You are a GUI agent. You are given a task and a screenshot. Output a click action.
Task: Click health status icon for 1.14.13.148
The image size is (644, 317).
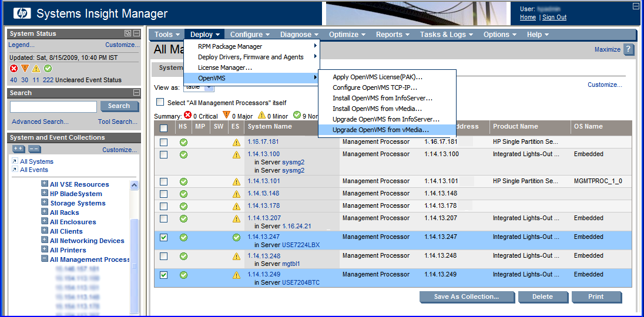183,194
